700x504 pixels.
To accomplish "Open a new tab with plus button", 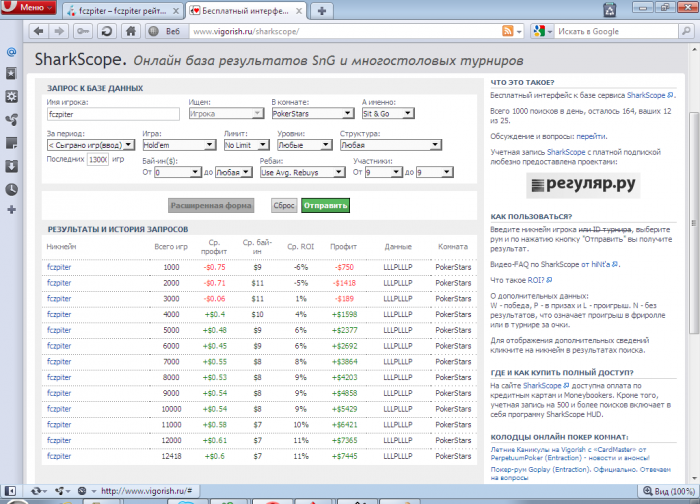I will [322, 11].
